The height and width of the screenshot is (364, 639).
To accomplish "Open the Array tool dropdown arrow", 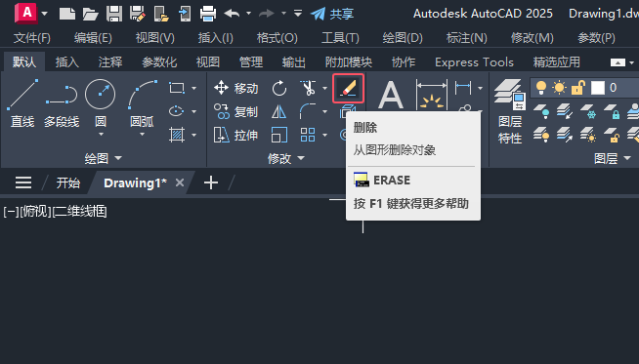I will point(324,135).
